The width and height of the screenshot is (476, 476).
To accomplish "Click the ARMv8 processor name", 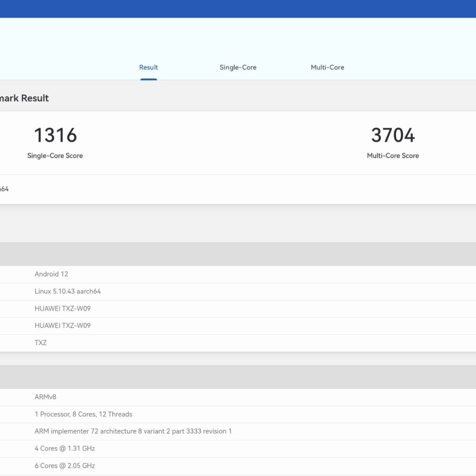I will tap(45, 397).
